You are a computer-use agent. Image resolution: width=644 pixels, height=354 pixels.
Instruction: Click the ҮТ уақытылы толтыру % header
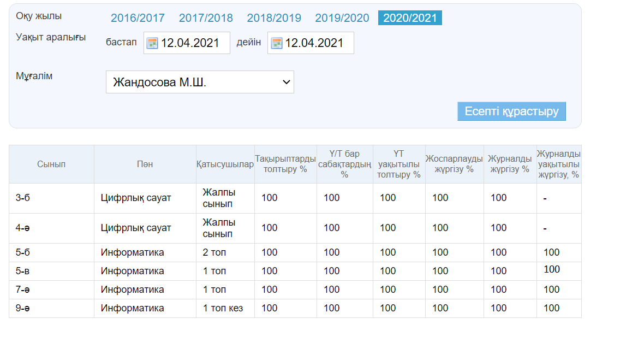click(x=399, y=164)
